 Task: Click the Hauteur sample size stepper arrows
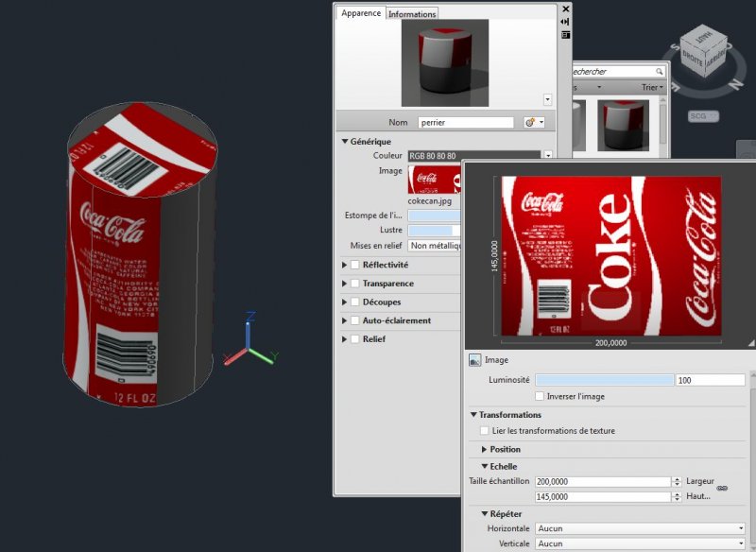coord(677,496)
